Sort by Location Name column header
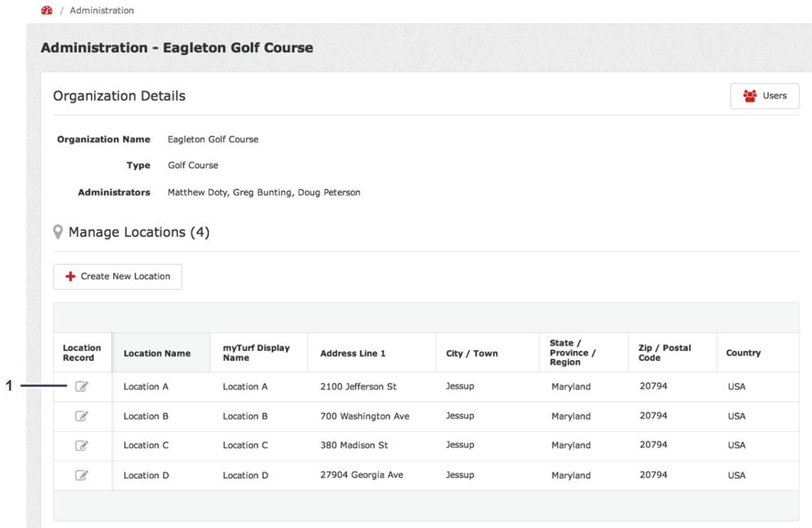 [x=157, y=353]
